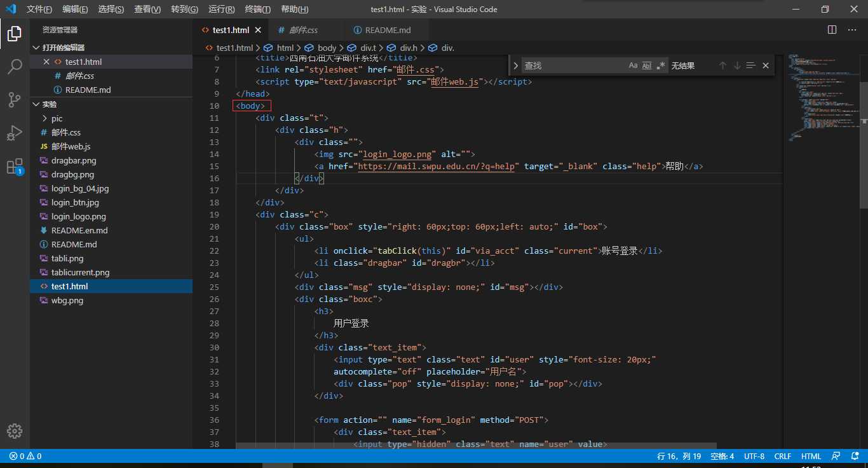Open dragbar.png in the explorer
Image resolution: width=868 pixels, height=468 pixels.
(111, 160)
